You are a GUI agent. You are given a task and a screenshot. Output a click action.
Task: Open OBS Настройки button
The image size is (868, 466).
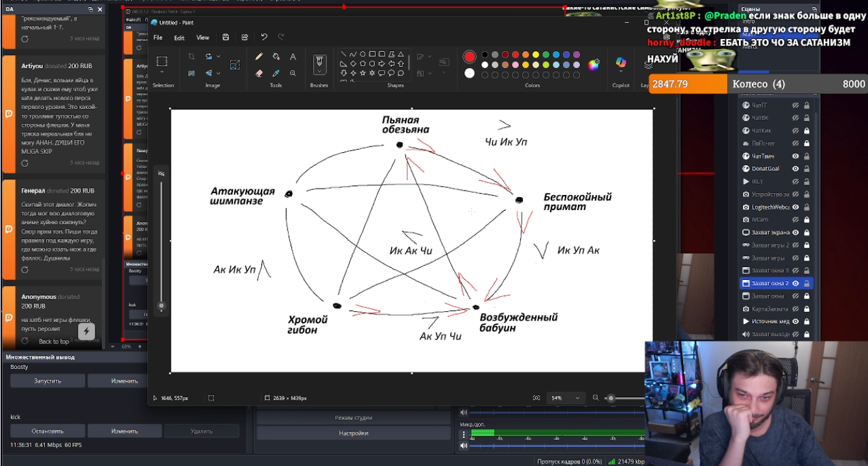354,434
